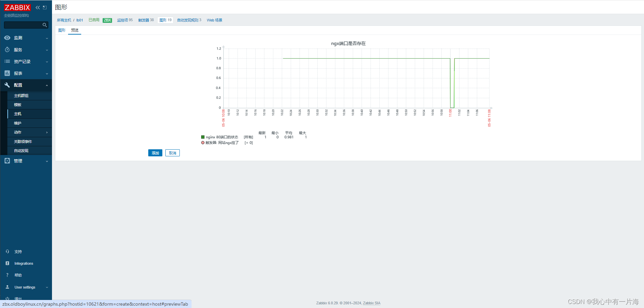Click the 平均 value 0.981
The image size is (644, 308).
coord(289,137)
